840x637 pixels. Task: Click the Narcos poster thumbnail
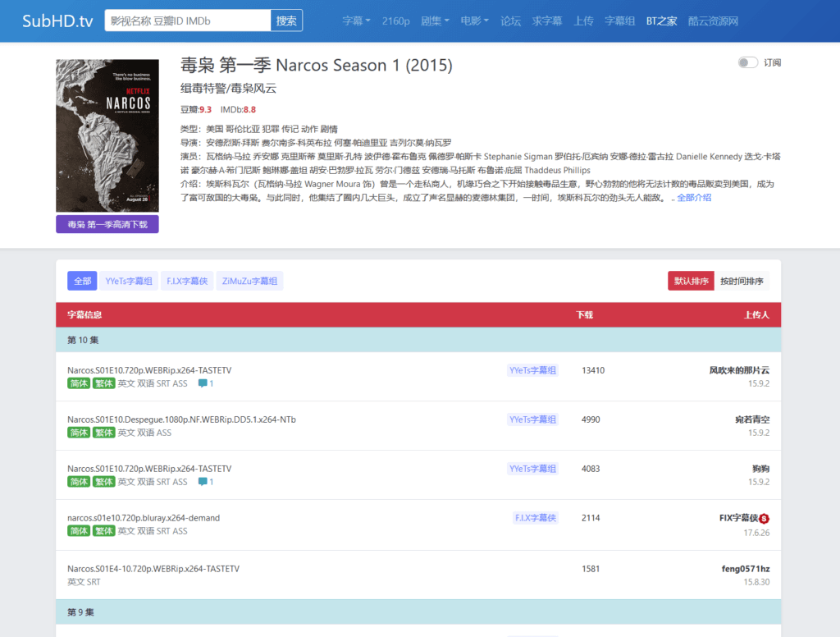click(x=107, y=135)
